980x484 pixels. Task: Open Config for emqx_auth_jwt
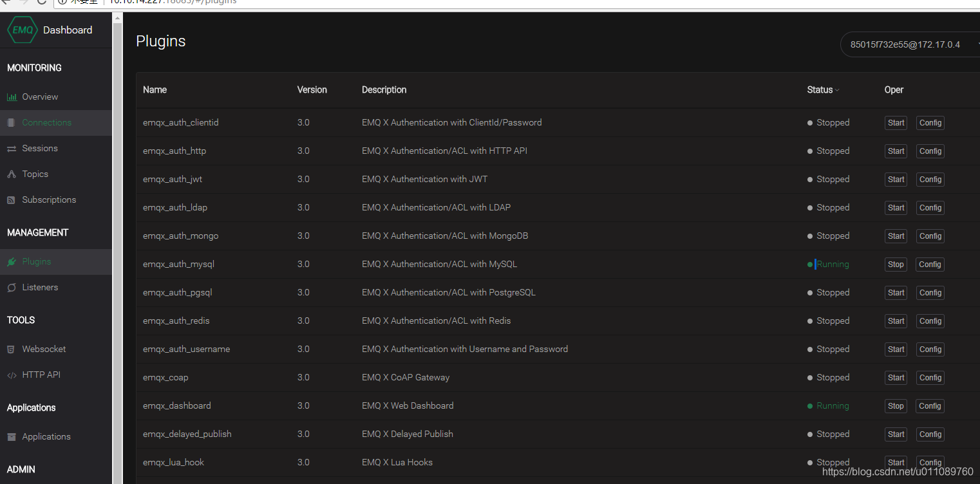(930, 180)
